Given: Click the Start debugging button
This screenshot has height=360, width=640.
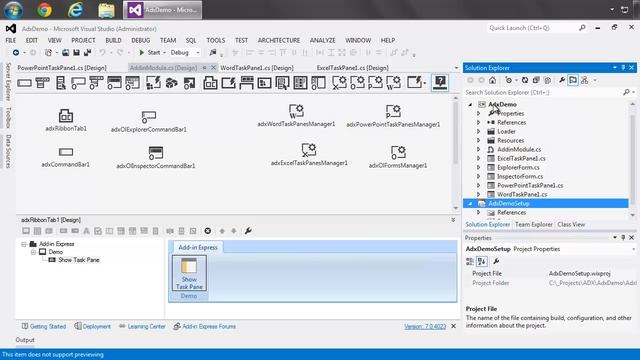Looking at the screenshot, I should click(149, 53).
